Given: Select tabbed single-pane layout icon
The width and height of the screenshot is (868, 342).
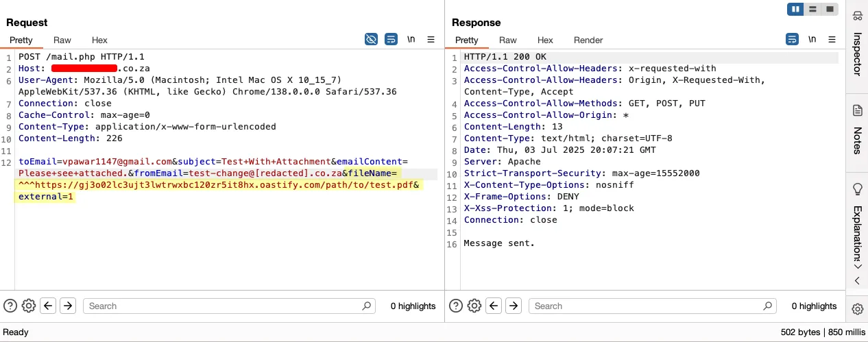Looking at the screenshot, I should (x=830, y=10).
